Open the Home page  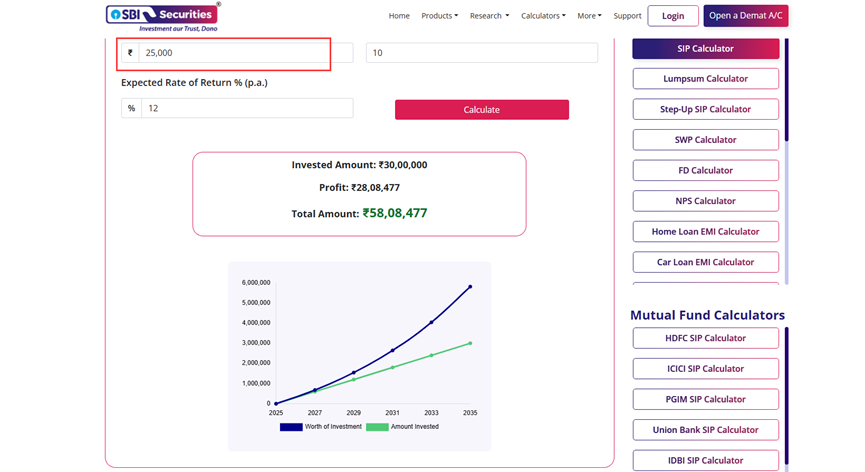point(399,16)
